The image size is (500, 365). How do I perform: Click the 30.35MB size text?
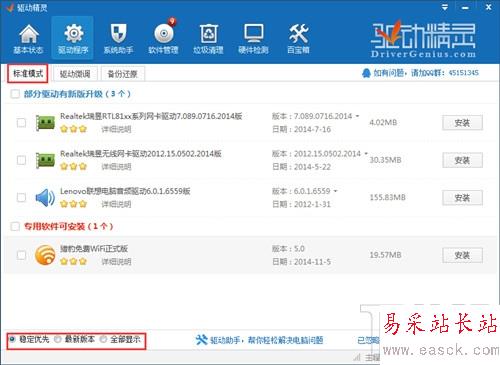tap(386, 160)
